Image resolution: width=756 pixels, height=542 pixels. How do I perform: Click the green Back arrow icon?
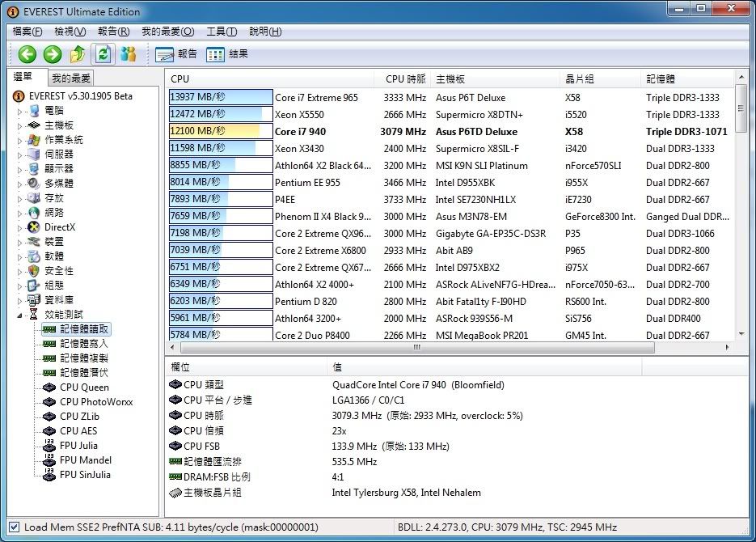click(27, 54)
